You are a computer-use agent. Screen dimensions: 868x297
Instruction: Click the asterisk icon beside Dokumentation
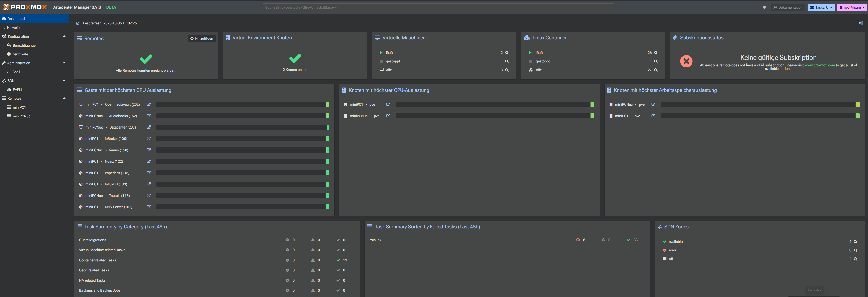coord(764,7)
